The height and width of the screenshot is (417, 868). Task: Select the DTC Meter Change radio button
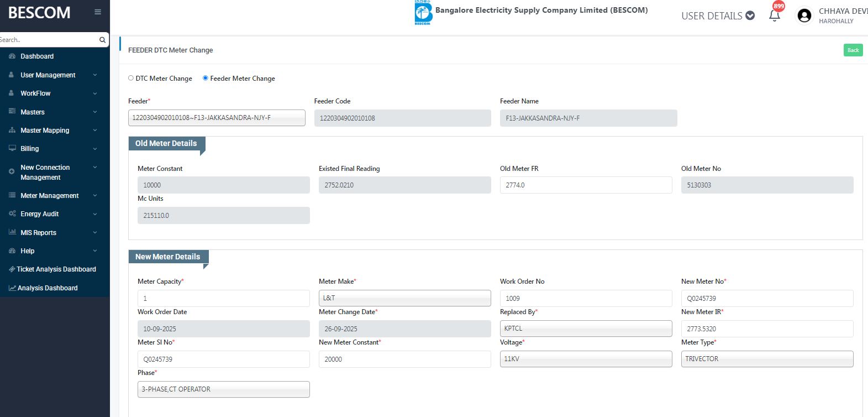point(131,78)
